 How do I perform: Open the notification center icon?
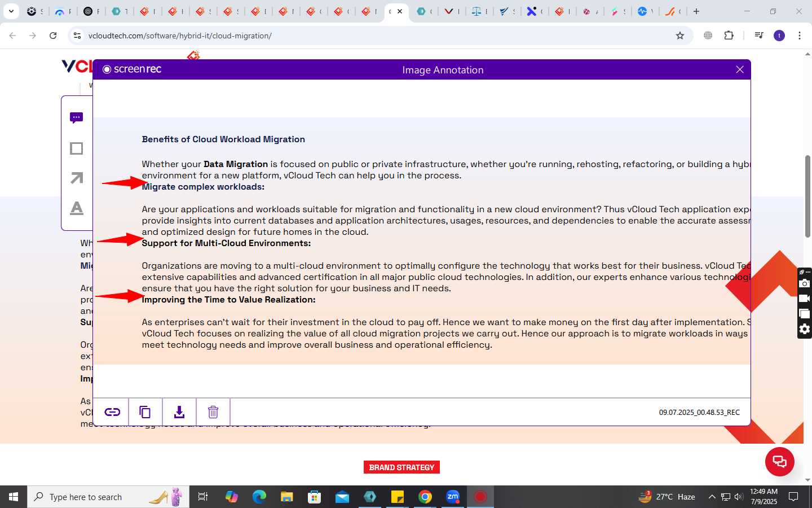pos(793,497)
